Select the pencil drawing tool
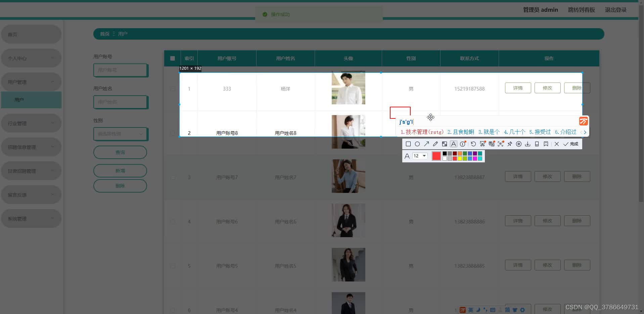644x314 pixels. tap(435, 144)
